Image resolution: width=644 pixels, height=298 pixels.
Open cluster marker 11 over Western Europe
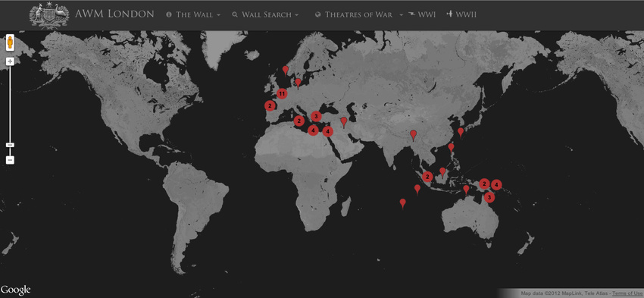[x=281, y=94]
